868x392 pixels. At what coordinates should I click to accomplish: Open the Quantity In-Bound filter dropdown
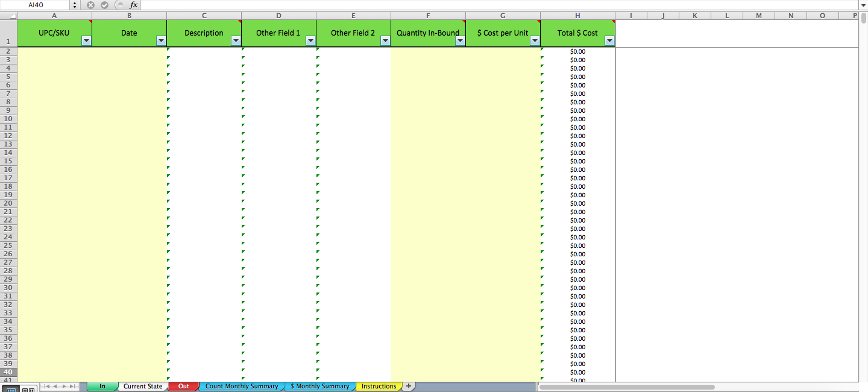click(460, 40)
